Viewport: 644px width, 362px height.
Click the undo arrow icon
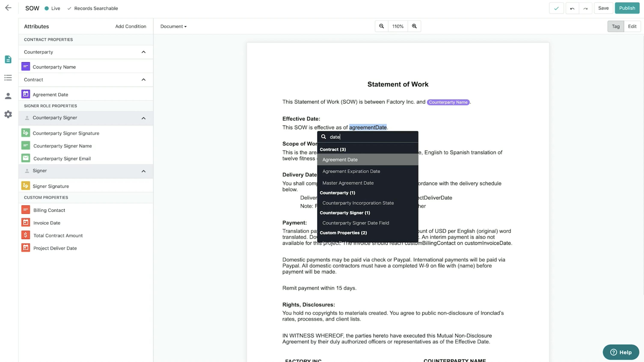572,8
